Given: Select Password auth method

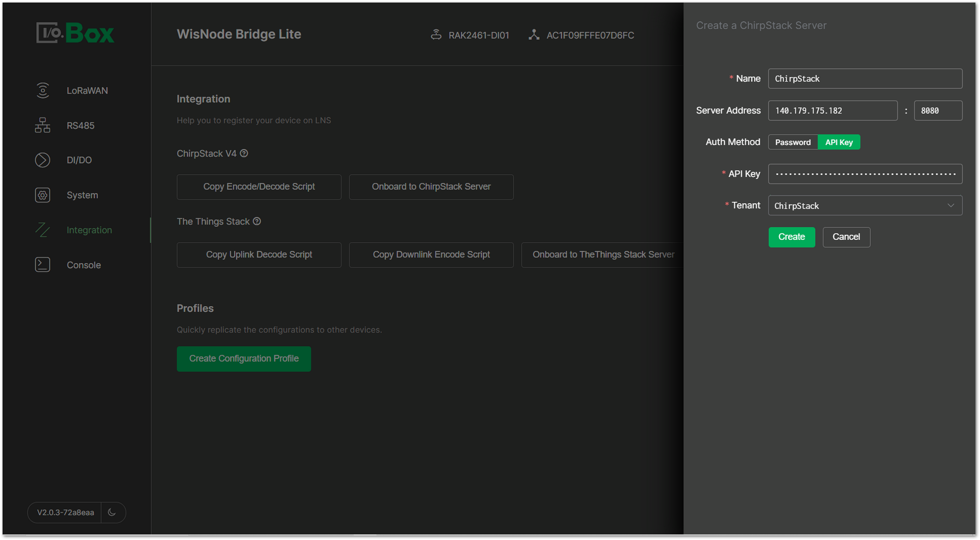Looking at the screenshot, I should (793, 142).
